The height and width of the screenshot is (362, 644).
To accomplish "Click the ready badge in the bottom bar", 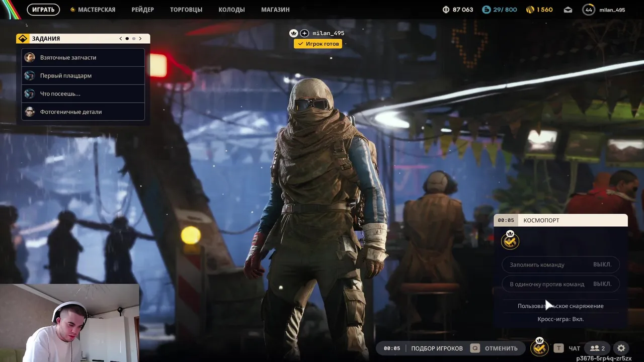I will 539,347.
